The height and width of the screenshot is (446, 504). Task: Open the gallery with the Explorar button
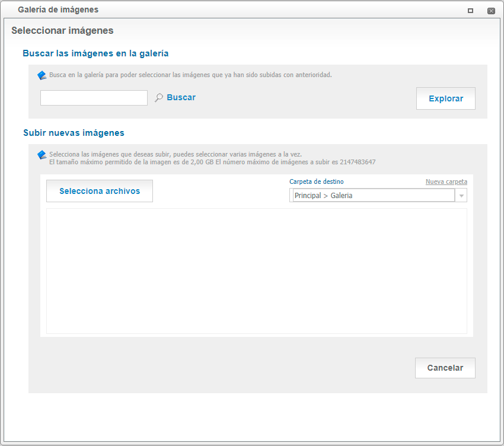pos(445,98)
